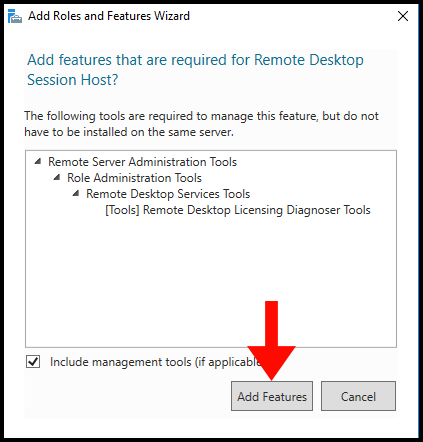Collapse the Role Administration Tools triangle
Viewport: 423px width, 442px height.
(57, 178)
